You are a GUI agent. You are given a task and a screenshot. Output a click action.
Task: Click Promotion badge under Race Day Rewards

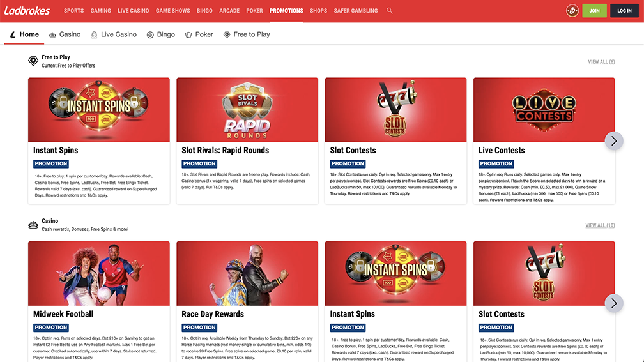tap(199, 328)
